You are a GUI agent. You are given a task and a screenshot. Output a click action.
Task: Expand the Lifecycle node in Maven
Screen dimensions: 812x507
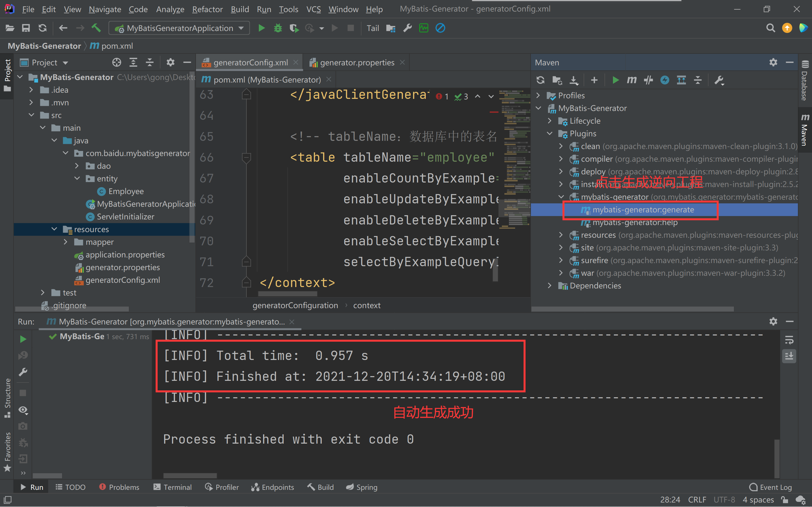[550, 121]
